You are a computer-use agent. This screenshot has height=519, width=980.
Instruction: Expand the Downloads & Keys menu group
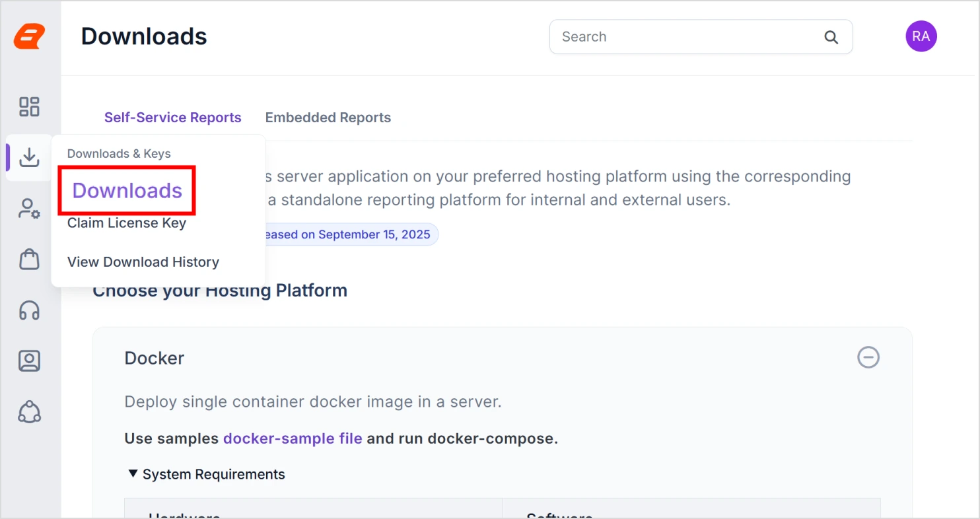click(119, 153)
